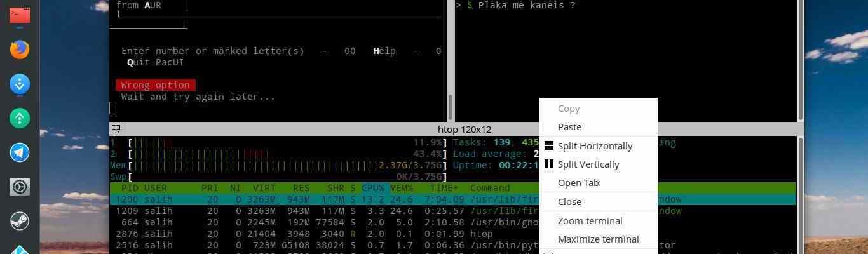Click the NI column header in htop
Viewport: 868px width, 254px height.
(x=236, y=188)
